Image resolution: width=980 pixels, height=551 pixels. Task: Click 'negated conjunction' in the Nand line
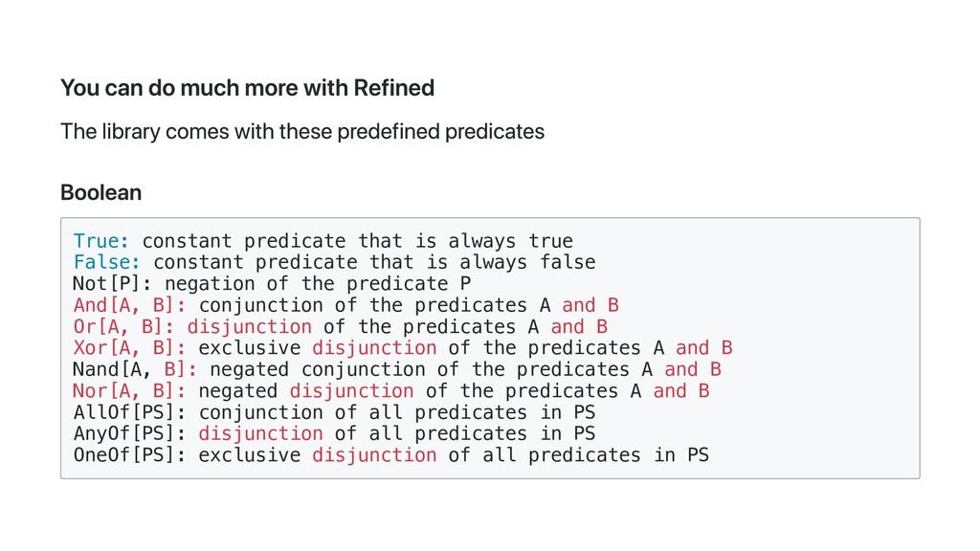tap(318, 369)
